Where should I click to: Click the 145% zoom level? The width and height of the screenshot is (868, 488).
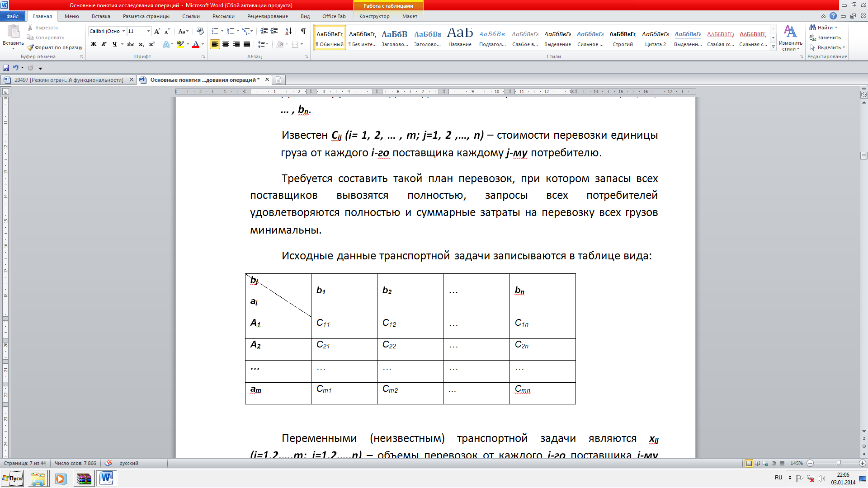797,463
